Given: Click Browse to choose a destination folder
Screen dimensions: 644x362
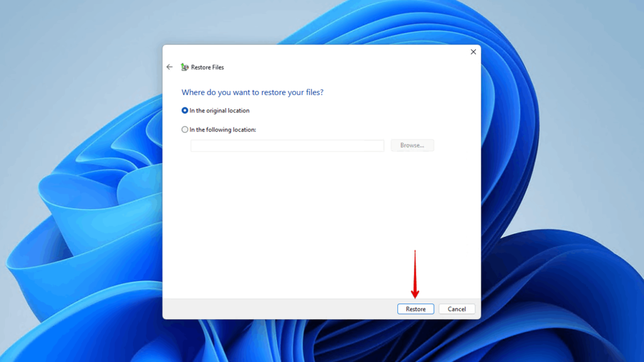Looking at the screenshot, I should [x=412, y=145].
